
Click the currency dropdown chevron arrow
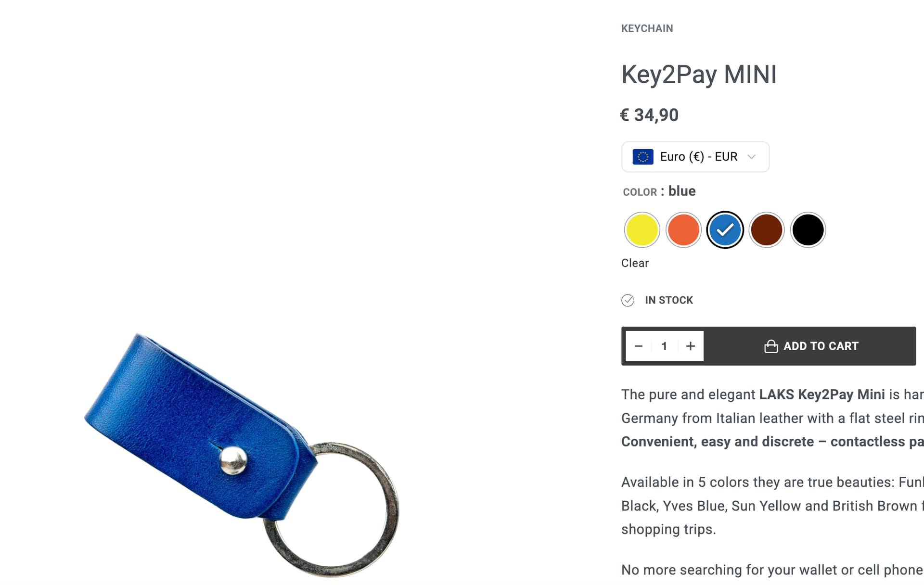click(751, 157)
